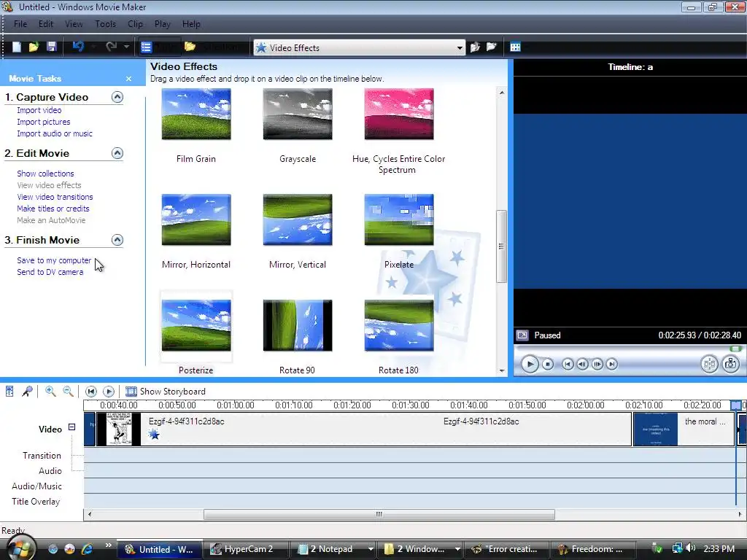Redo the action with the toolbar arrow
Viewport: 747px width, 560px height.
(x=111, y=47)
